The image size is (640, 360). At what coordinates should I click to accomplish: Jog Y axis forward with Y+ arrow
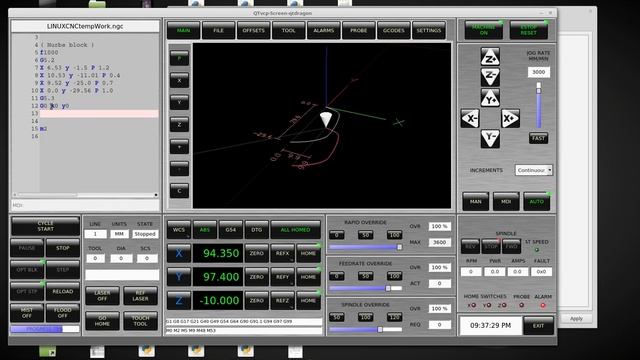490,98
